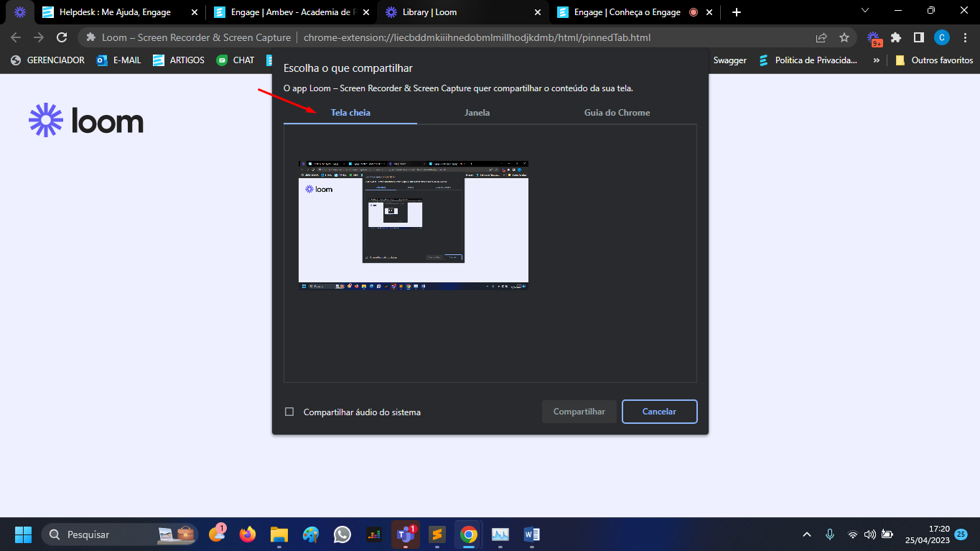Enable Compartilhar áudio do sistema checkbox
Screen dimensions: 980x551
(289, 412)
